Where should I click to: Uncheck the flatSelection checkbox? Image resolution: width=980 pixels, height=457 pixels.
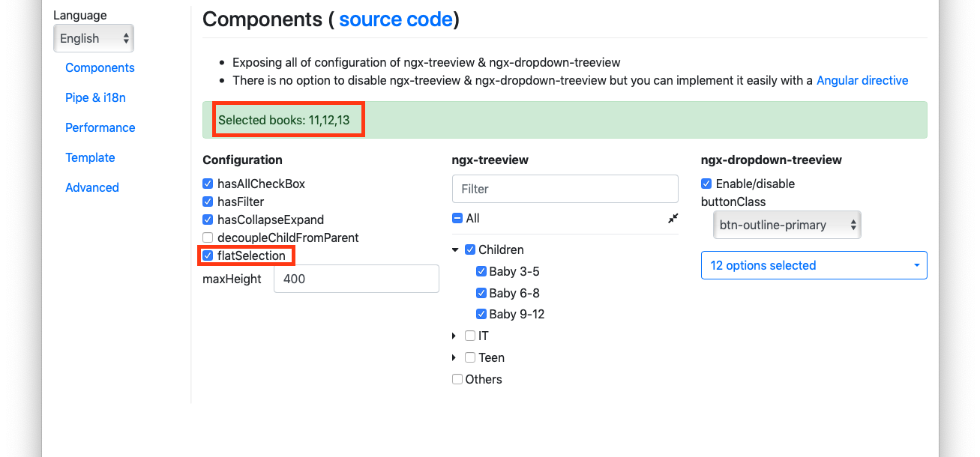point(208,255)
